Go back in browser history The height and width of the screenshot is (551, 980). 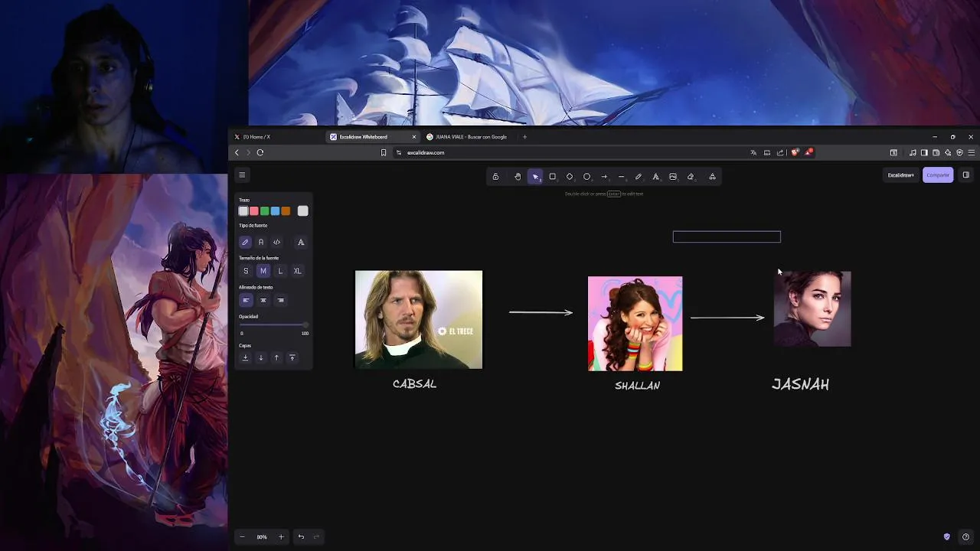(x=237, y=152)
